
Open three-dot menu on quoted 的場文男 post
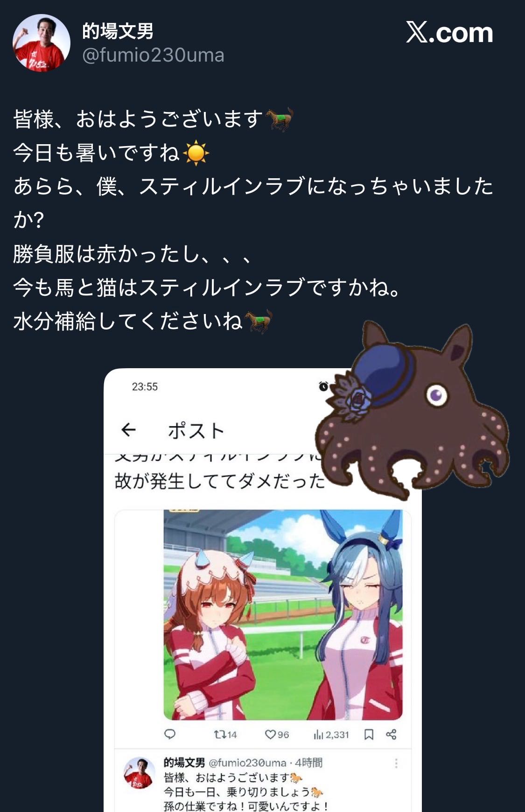(396, 763)
